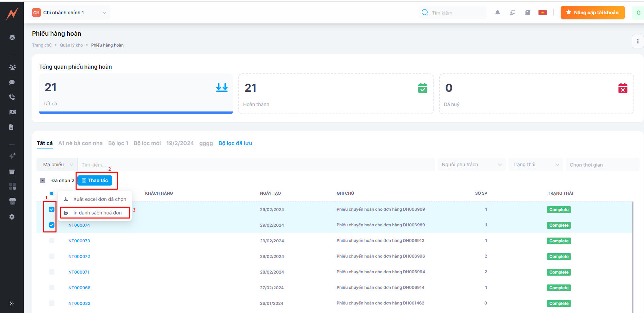This screenshot has height=313, width=644.
Task: Open the Vietnamese flag language selector
Action: pos(542,13)
